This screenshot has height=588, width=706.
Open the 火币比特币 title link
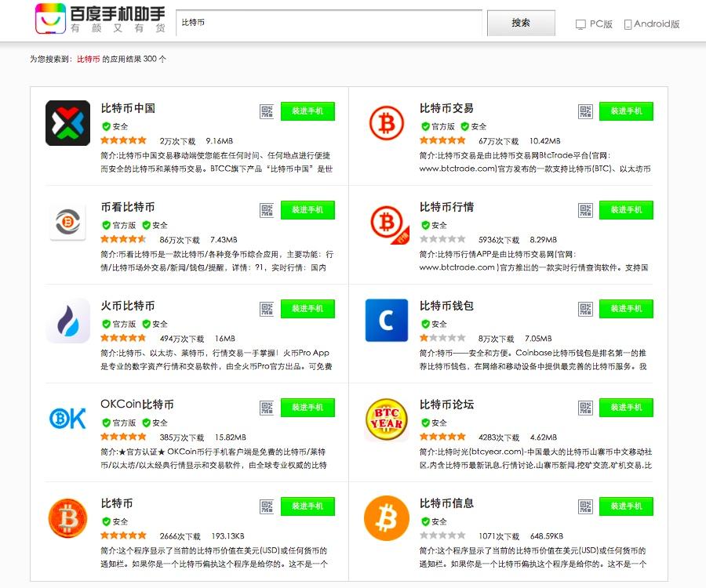128,306
